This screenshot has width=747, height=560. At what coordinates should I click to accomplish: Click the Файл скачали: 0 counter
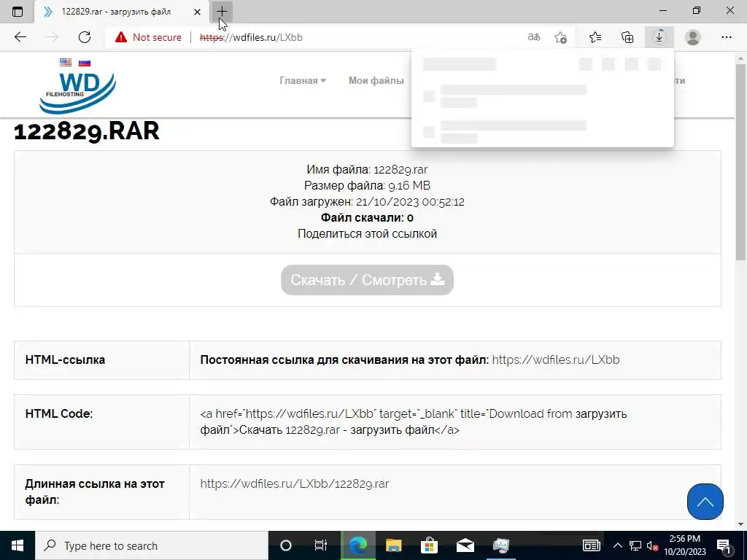click(x=368, y=218)
